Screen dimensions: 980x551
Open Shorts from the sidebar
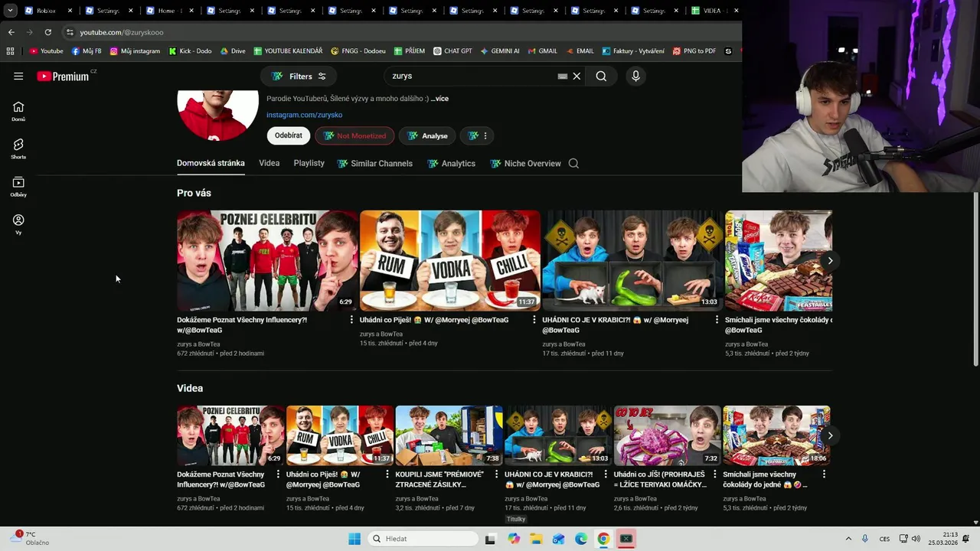[x=18, y=148]
